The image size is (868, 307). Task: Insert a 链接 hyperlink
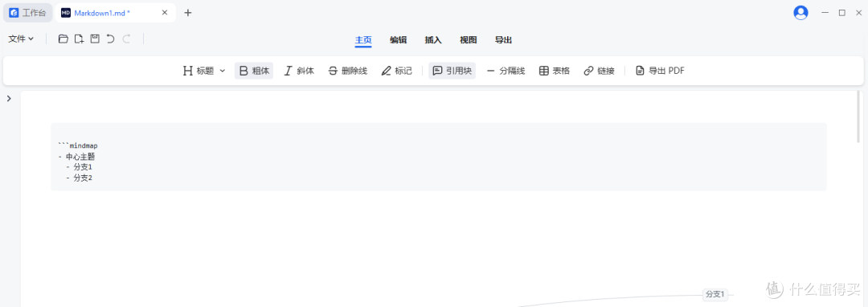tap(599, 71)
